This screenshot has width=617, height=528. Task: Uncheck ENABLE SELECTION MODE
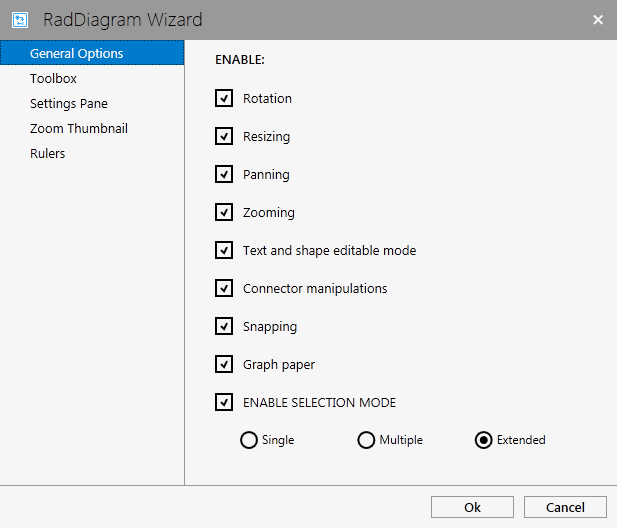pyautogui.click(x=224, y=402)
